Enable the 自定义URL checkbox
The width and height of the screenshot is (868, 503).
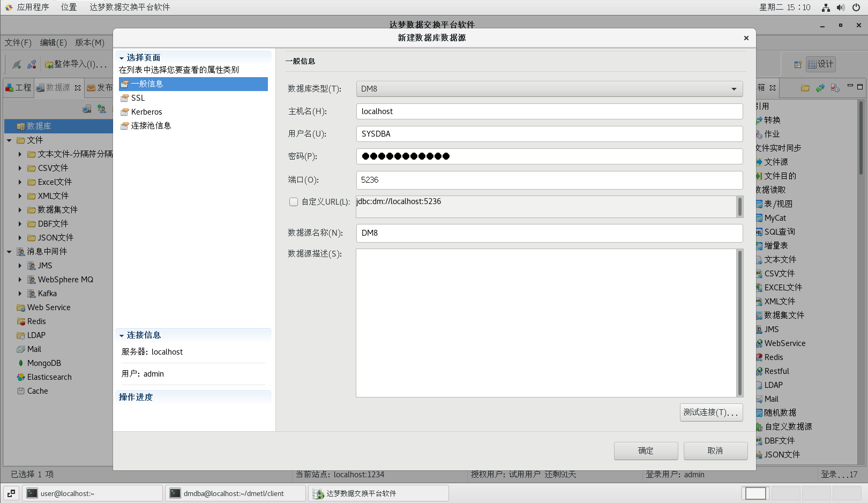point(294,202)
